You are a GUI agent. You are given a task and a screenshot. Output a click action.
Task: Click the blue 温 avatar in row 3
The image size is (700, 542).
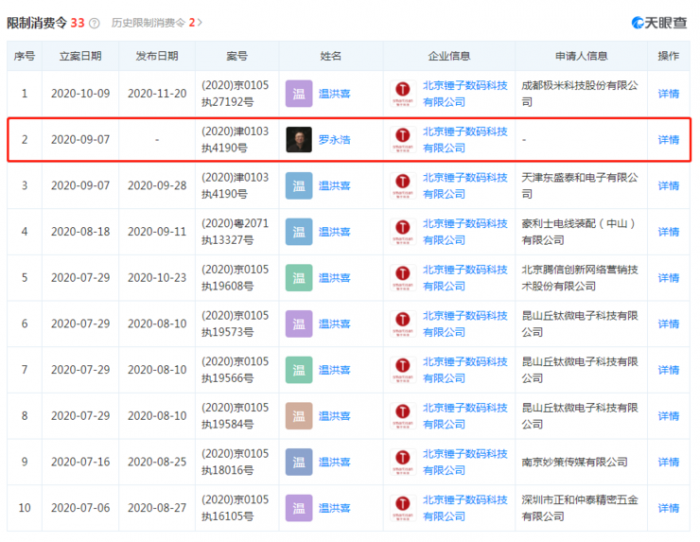[x=298, y=186]
